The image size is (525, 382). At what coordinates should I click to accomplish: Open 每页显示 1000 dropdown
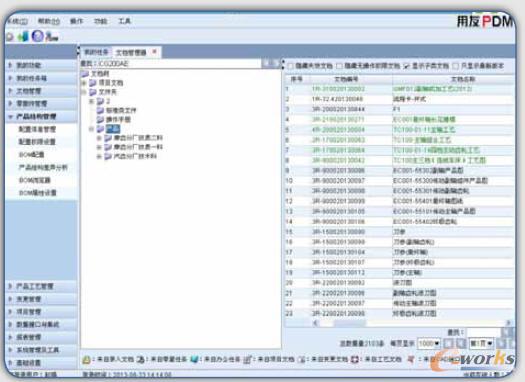[x=429, y=343]
